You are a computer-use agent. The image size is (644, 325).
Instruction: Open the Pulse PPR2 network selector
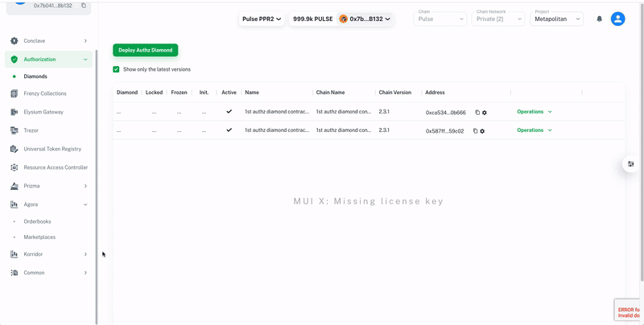tap(262, 19)
